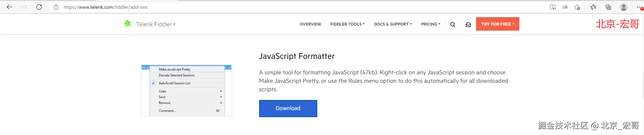This screenshot has width=644, height=135.
Task: Add this page to favorites
Action: pos(577,7)
